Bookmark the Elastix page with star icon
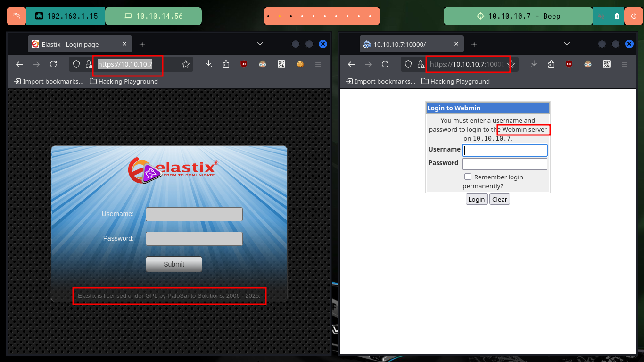644x362 pixels. (x=186, y=64)
